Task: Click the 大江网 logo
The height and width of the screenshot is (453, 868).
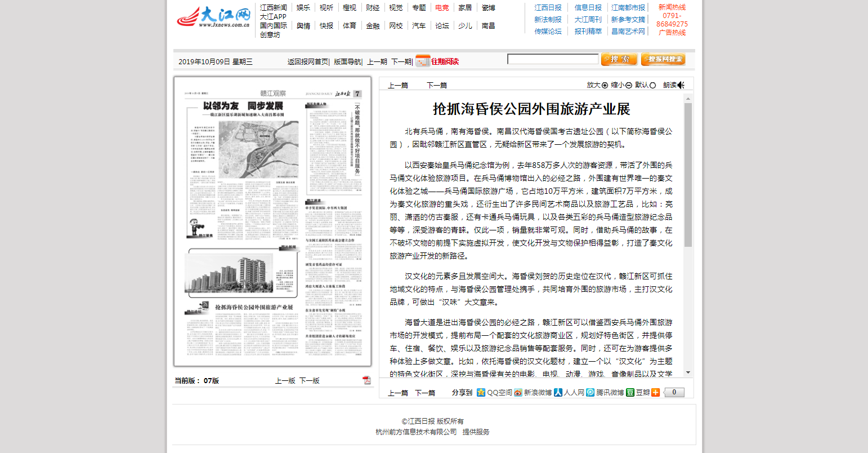Action: pos(214,17)
